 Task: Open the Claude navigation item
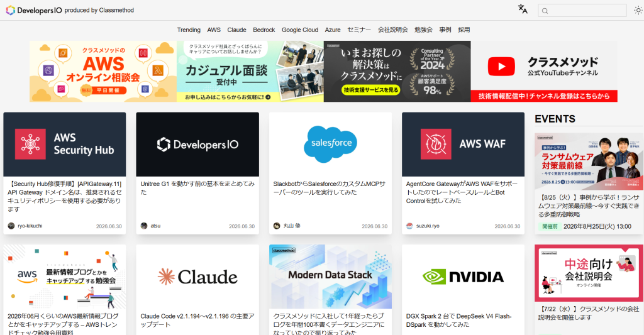(x=236, y=30)
